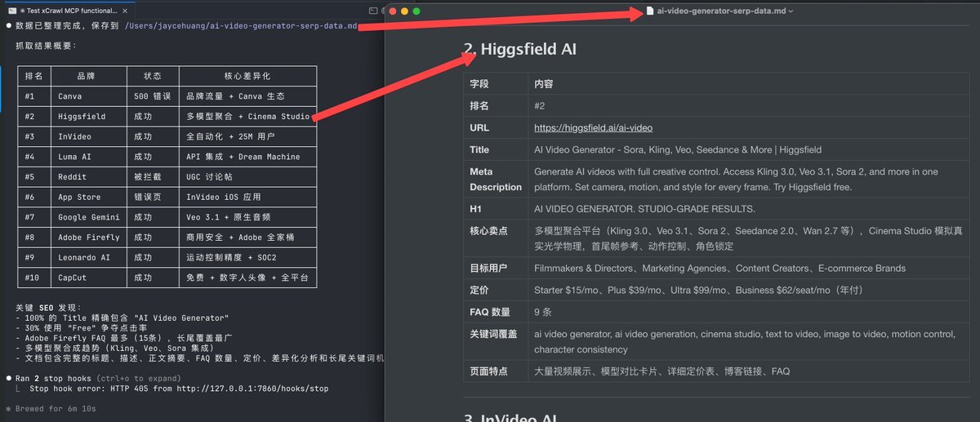This screenshot has height=422, width=980.
Task: Click the '内容' header in the markdown table
Action: tap(544, 84)
